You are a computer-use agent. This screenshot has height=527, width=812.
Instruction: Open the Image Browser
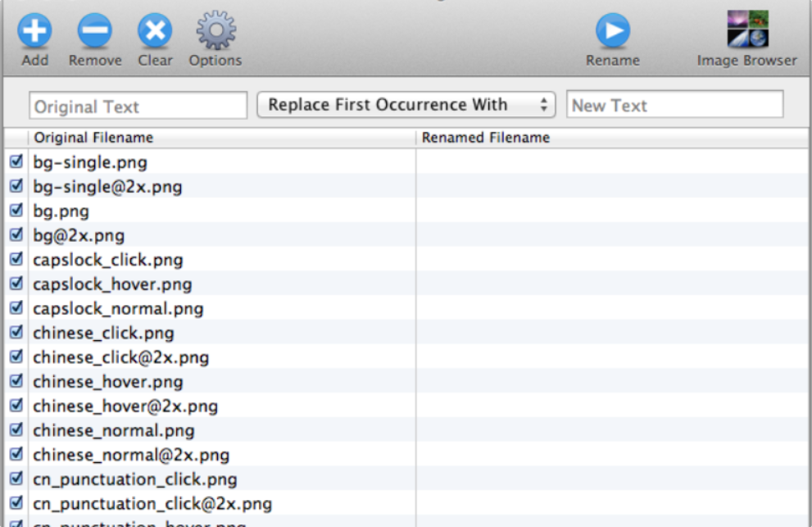(x=747, y=29)
